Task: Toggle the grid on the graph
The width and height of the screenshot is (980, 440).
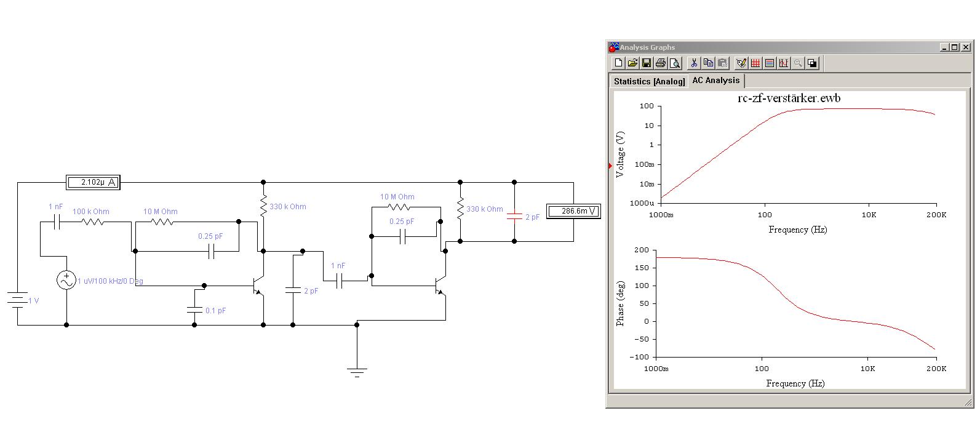Action: 755,63
